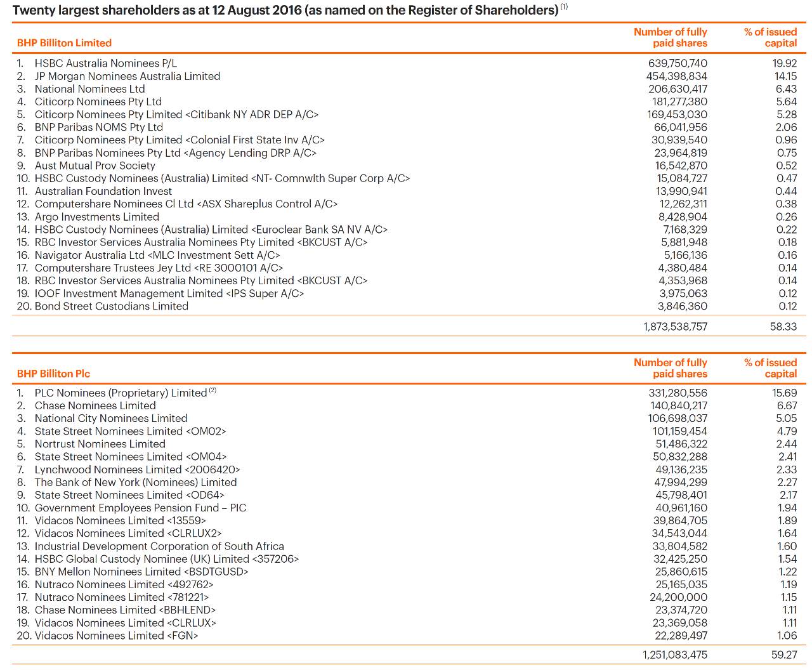Click the HSBC Global Custody Nominee 357206 row
The height and width of the screenshot is (670, 812).
[167, 559]
